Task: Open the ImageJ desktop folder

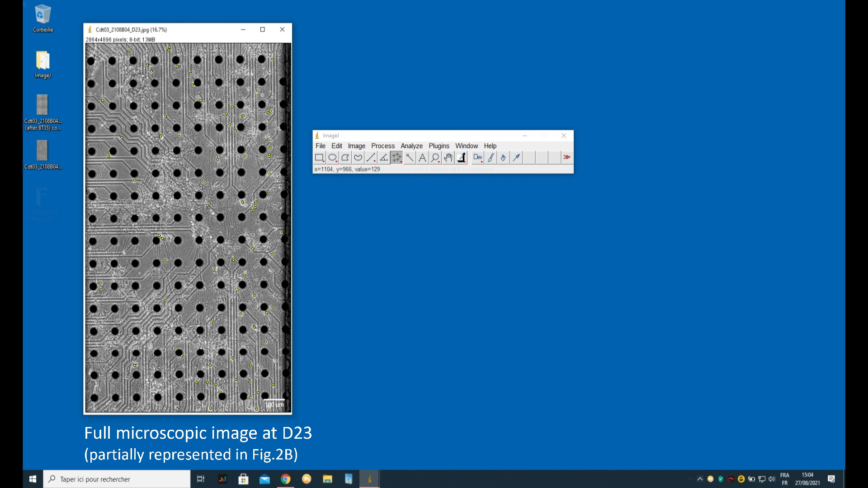Action: [42, 64]
